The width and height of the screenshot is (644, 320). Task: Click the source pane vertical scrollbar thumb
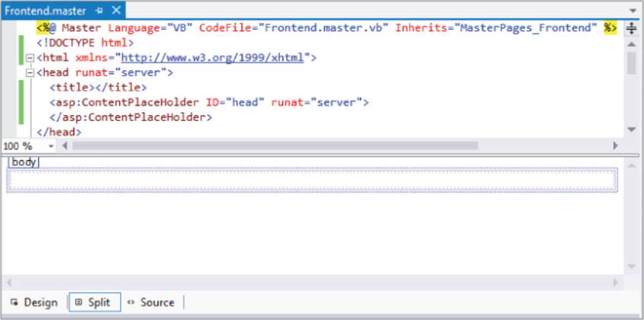pyautogui.click(x=631, y=62)
